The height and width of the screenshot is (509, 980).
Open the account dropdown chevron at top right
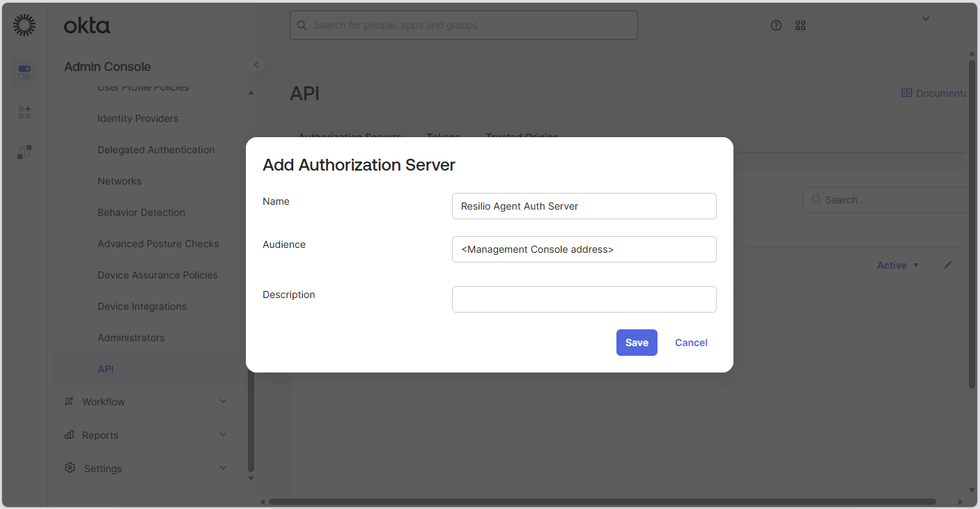(x=926, y=19)
